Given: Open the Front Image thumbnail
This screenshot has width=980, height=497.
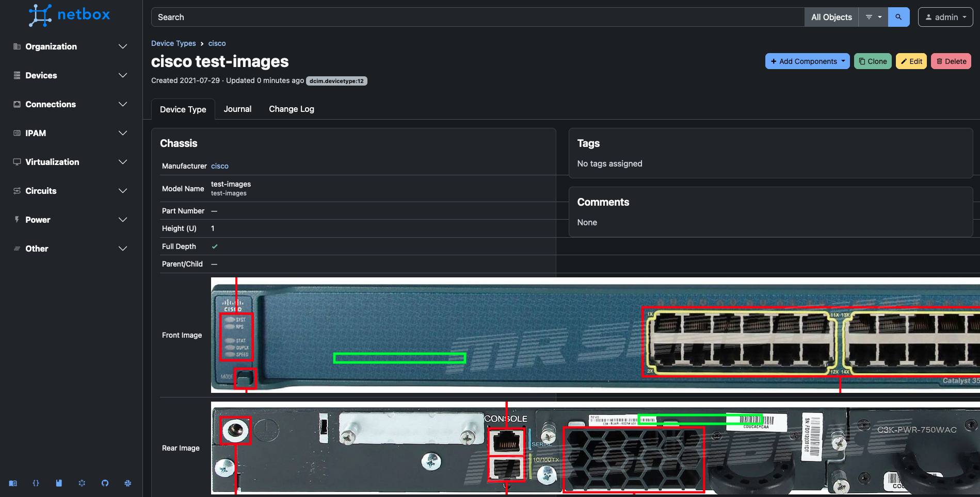Looking at the screenshot, I should 596,335.
